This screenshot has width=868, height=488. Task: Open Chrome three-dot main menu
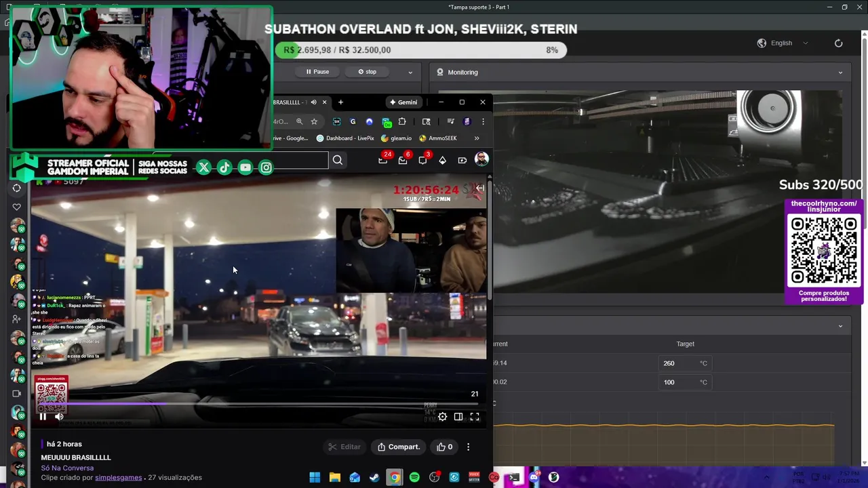pos(483,121)
